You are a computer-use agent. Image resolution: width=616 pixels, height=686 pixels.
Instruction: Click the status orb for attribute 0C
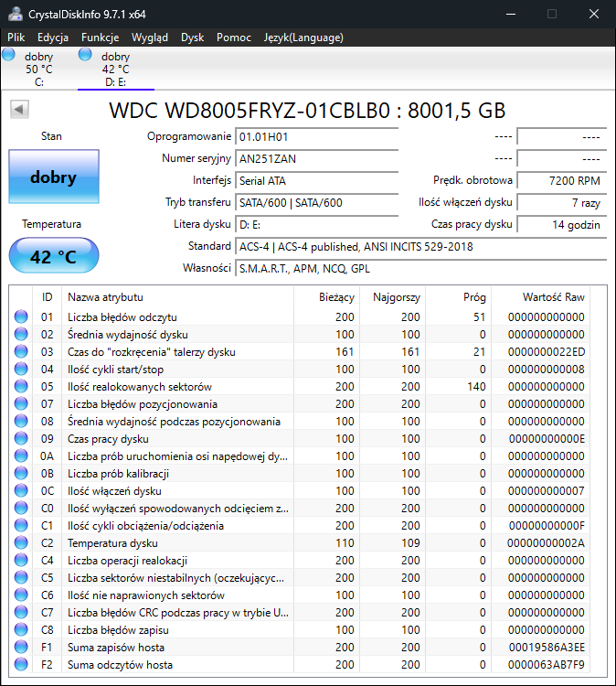(x=21, y=490)
